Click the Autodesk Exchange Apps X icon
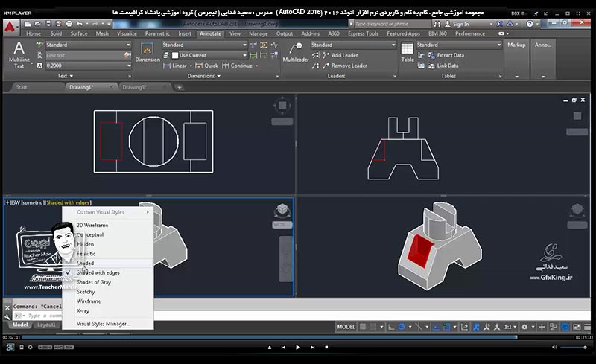 pos(499,24)
